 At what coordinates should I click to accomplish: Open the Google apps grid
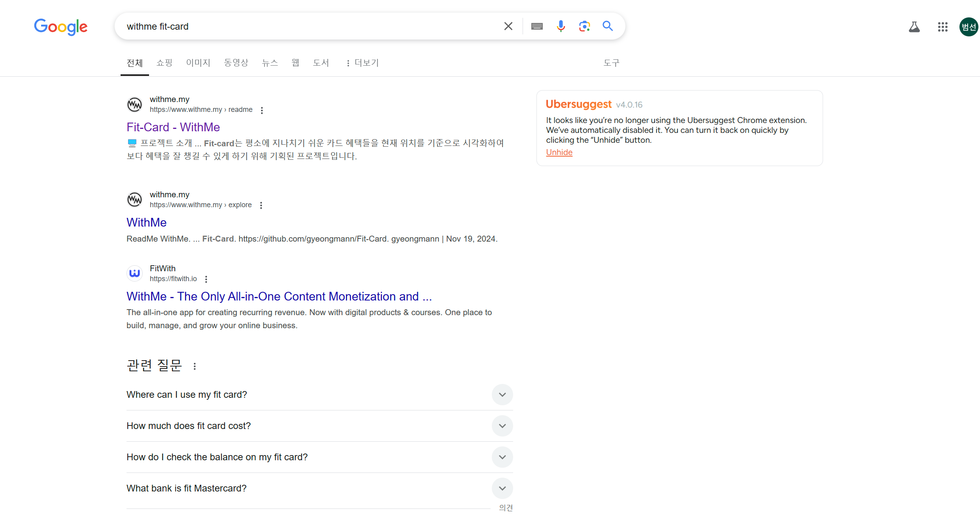[x=942, y=27]
